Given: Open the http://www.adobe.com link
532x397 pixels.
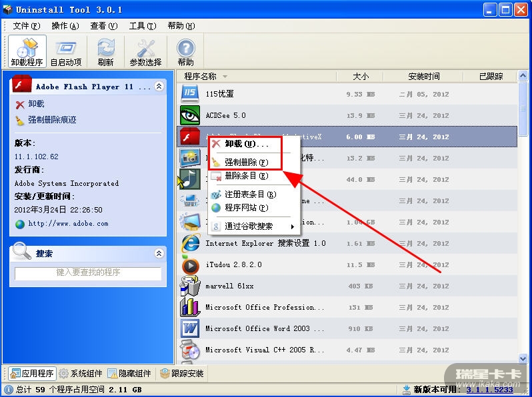Looking at the screenshot, I should tap(68, 224).
